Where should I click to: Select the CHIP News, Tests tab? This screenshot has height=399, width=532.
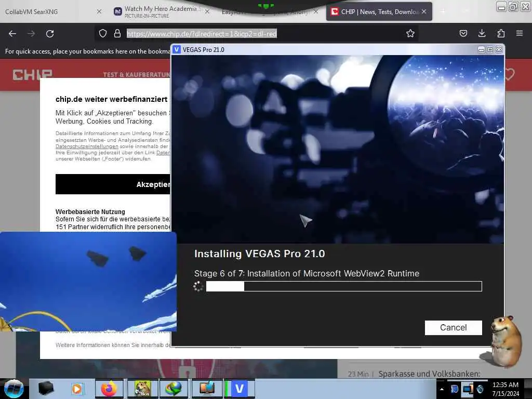click(379, 11)
